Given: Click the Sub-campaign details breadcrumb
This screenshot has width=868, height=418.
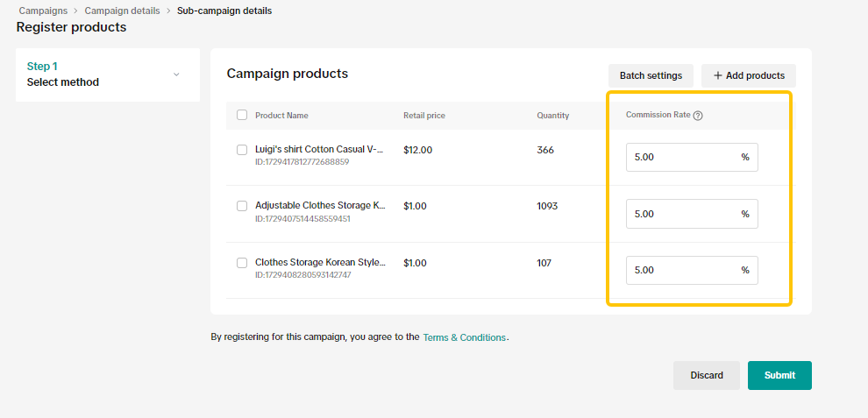Looking at the screenshot, I should point(224,11).
